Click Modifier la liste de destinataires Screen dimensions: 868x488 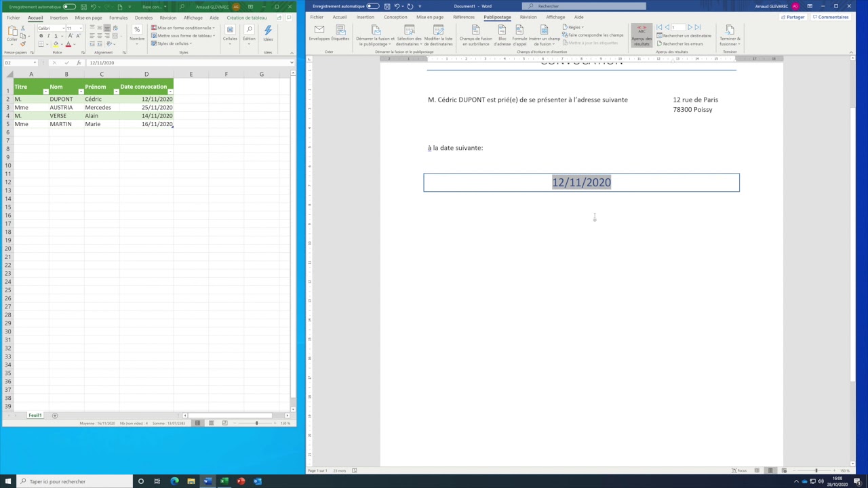pos(438,35)
